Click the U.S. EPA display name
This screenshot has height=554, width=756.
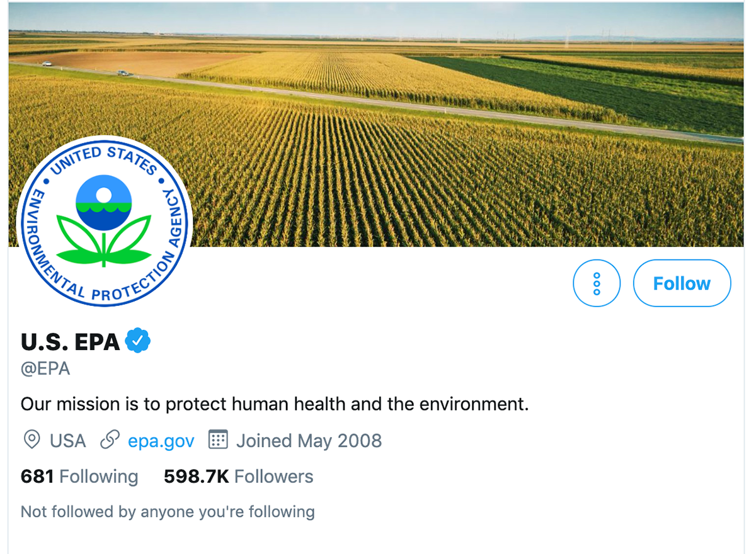[70, 342]
